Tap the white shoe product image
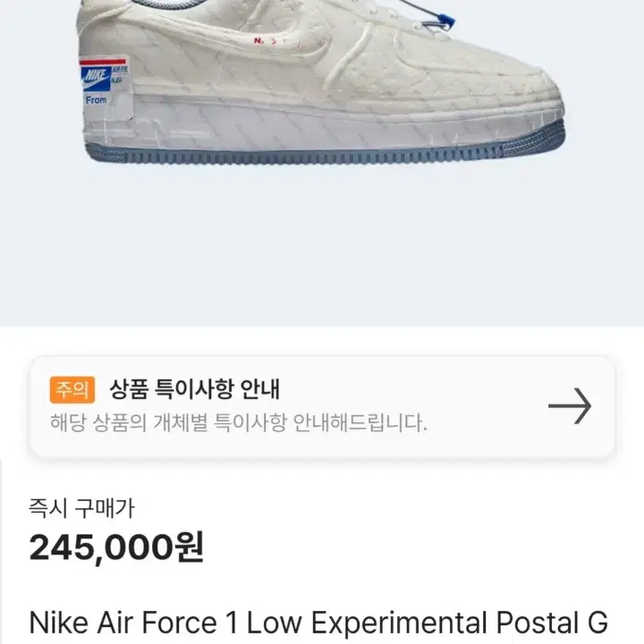The height and width of the screenshot is (644, 644). pos(322,82)
